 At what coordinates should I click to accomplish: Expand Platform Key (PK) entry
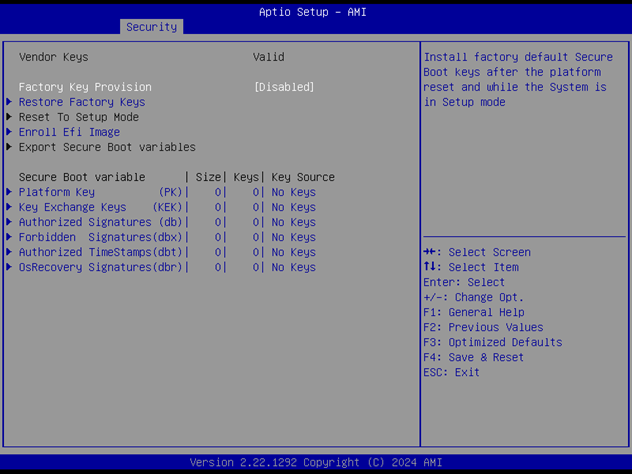click(100, 192)
